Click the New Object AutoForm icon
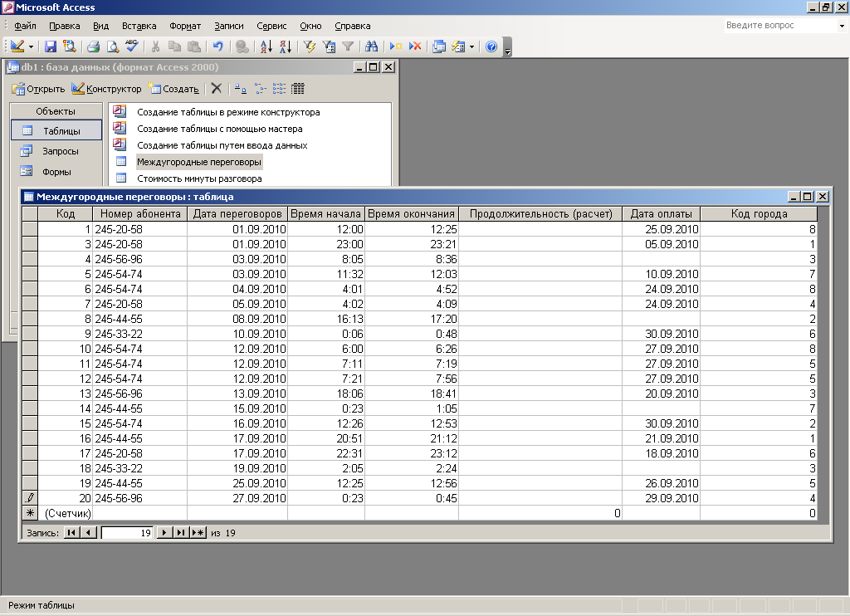850x616 pixels. (x=458, y=46)
